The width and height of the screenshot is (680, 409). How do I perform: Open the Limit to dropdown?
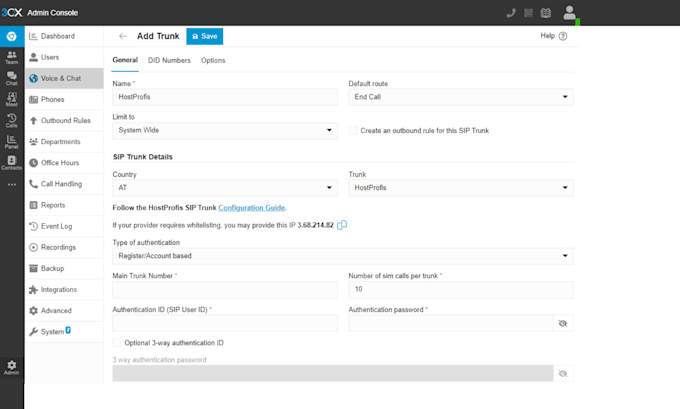(225, 131)
